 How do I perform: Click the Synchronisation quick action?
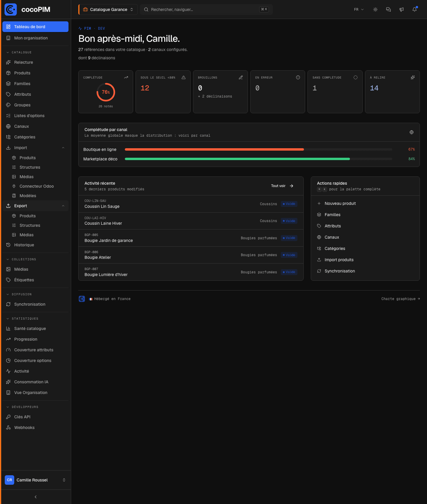[x=365, y=271]
